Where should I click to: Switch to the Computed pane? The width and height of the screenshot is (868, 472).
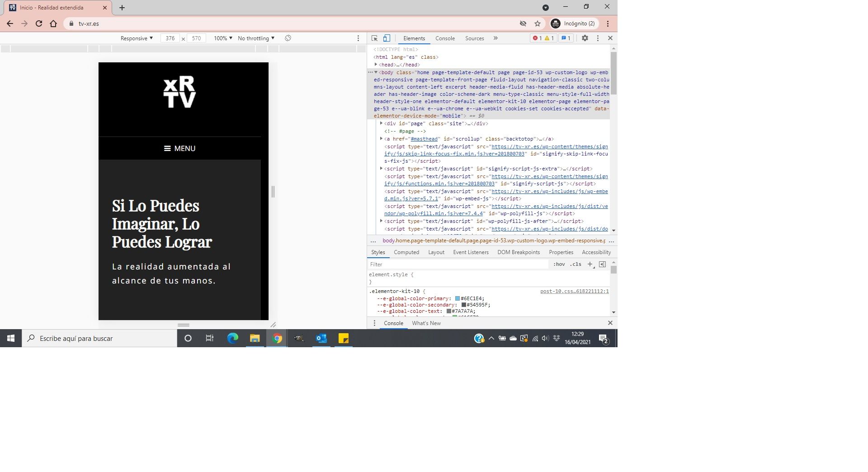[406, 252]
